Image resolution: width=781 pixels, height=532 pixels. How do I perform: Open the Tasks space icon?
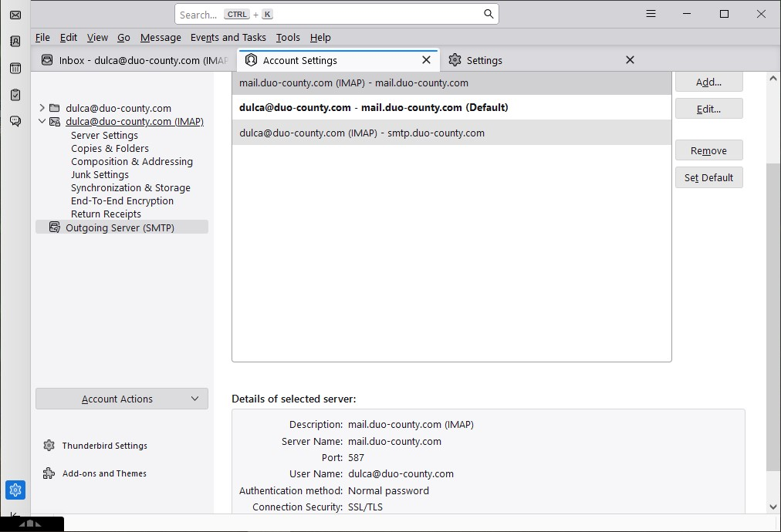15,95
